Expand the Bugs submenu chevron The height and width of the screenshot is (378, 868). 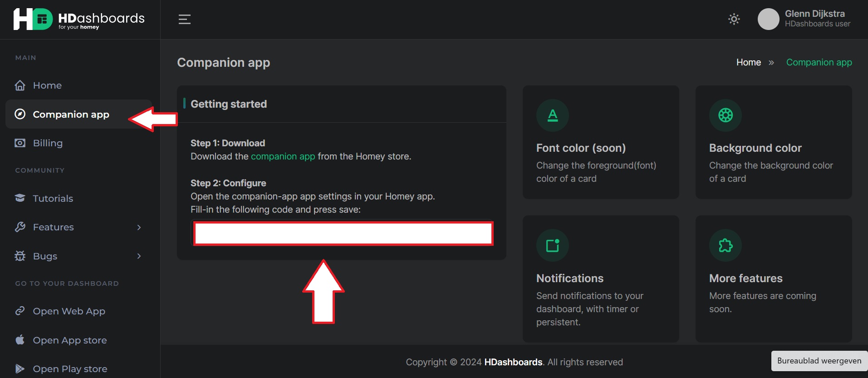click(x=139, y=256)
